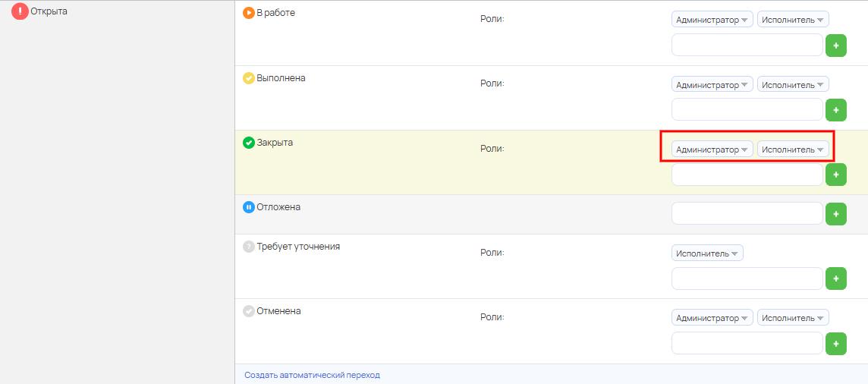Viewport: 868px width, 384px height.
Task: Click the grey Требует уточнения icon
Action: 248,247
